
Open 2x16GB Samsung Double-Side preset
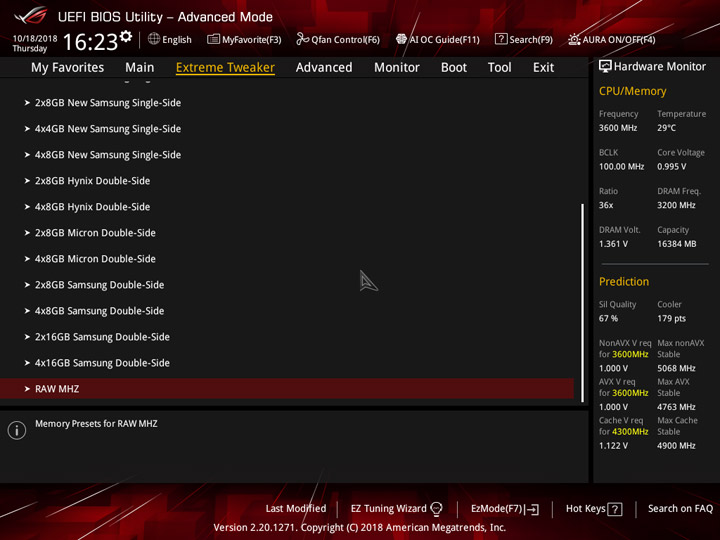[287, 337]
